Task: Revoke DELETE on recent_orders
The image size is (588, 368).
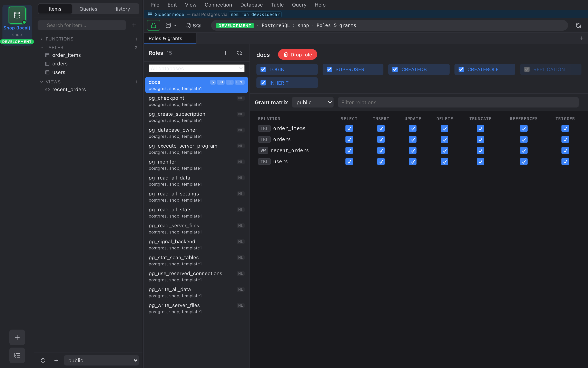Action: pos(444,150)
